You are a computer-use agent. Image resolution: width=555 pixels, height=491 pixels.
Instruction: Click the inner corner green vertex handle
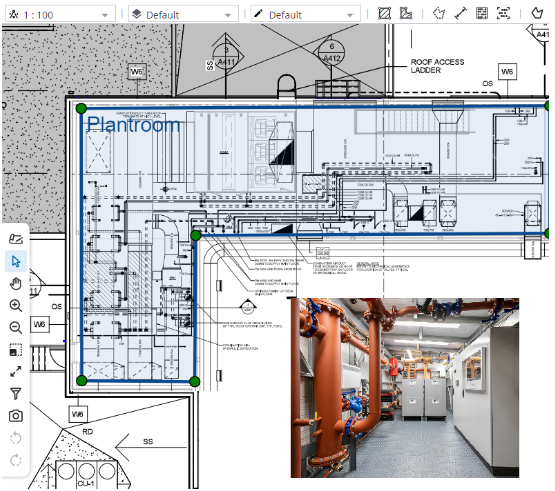[x=196, y=235]
